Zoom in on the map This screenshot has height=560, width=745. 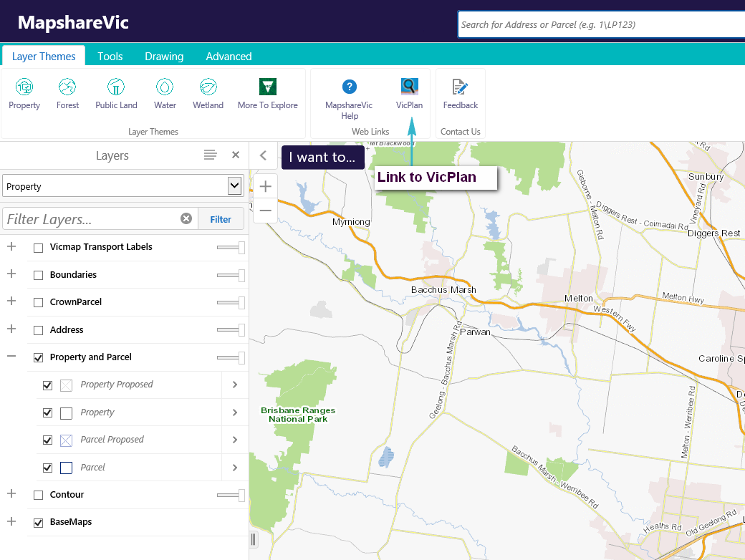point(266,186)
